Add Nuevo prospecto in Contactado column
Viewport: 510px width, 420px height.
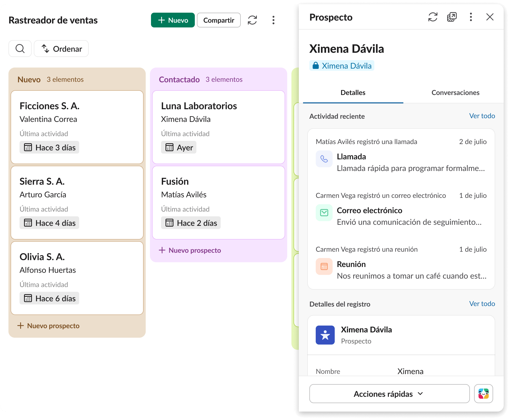tap(190, 250)
